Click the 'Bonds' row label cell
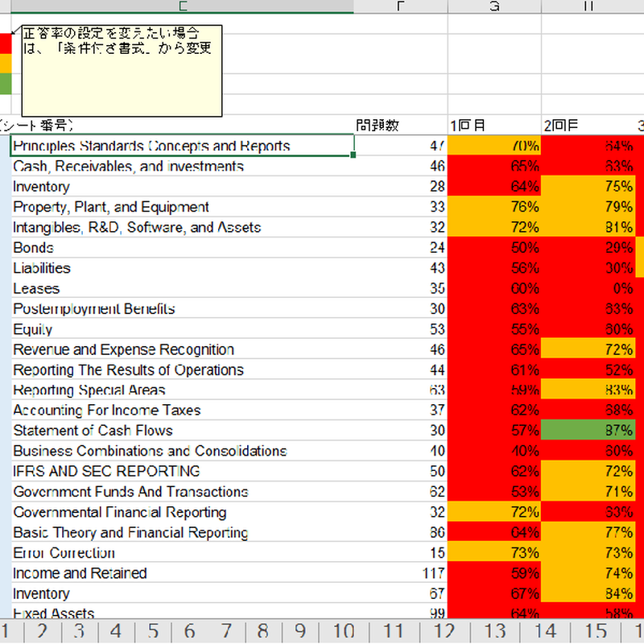The width and height of the screenshot is (644, 644). point(183,248)
